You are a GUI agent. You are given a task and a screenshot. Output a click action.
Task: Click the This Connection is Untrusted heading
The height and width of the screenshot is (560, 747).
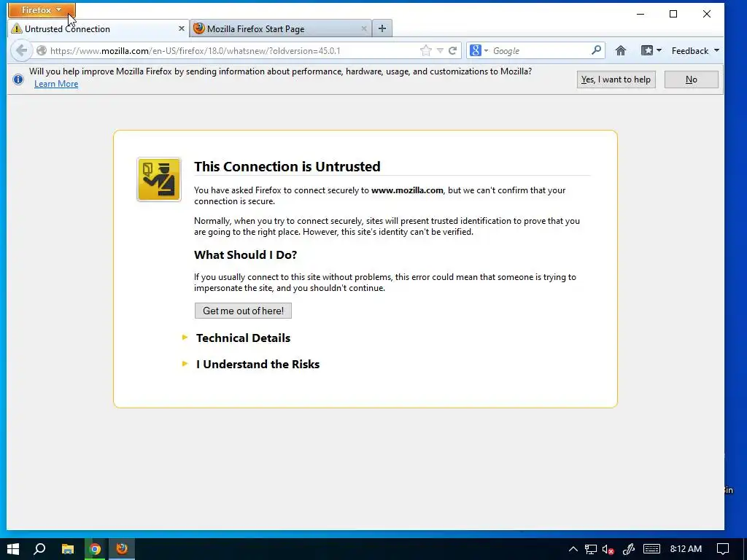click(x=287, y=167)
